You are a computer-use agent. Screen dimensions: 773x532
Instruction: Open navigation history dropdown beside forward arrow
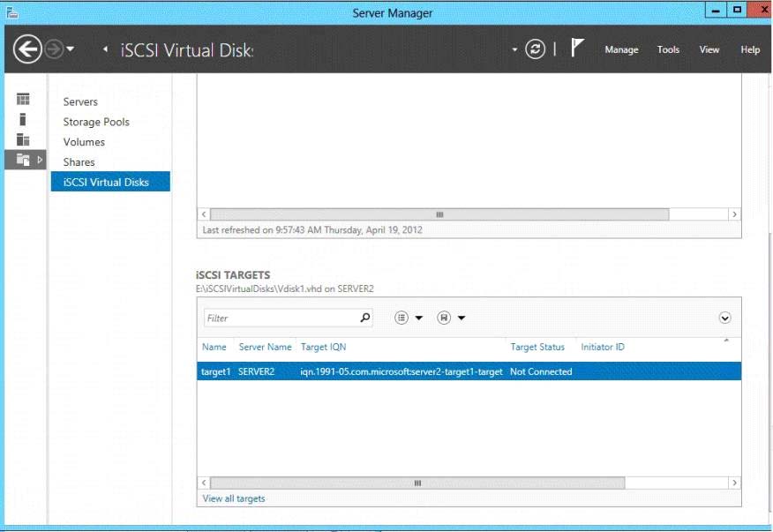click(70, 49)
